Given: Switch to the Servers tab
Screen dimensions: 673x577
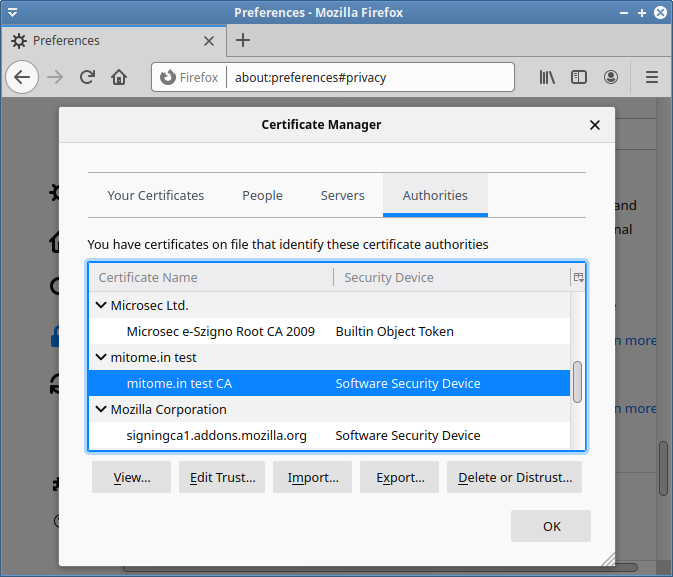Looking at the screenshot, I should tap(342, 195).
